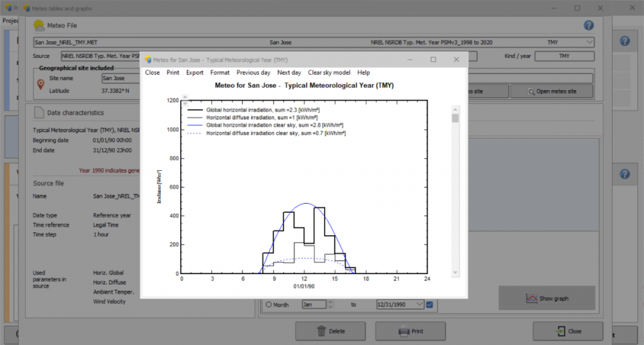Expand the 12/31/1990 end date picker
Image resolution: width=644 pixels, height=345 pixels.
pyautogui.click(x=420, y=304)
